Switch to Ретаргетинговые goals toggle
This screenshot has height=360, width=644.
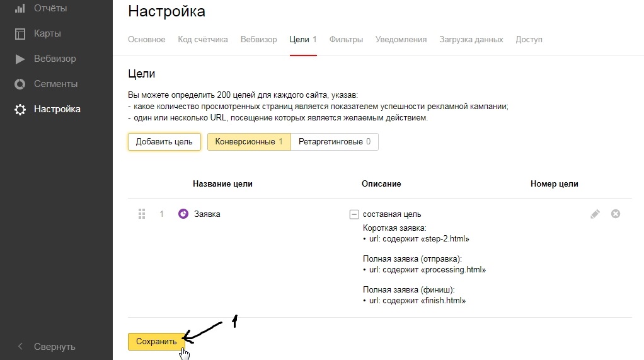[x=335, y=142]
